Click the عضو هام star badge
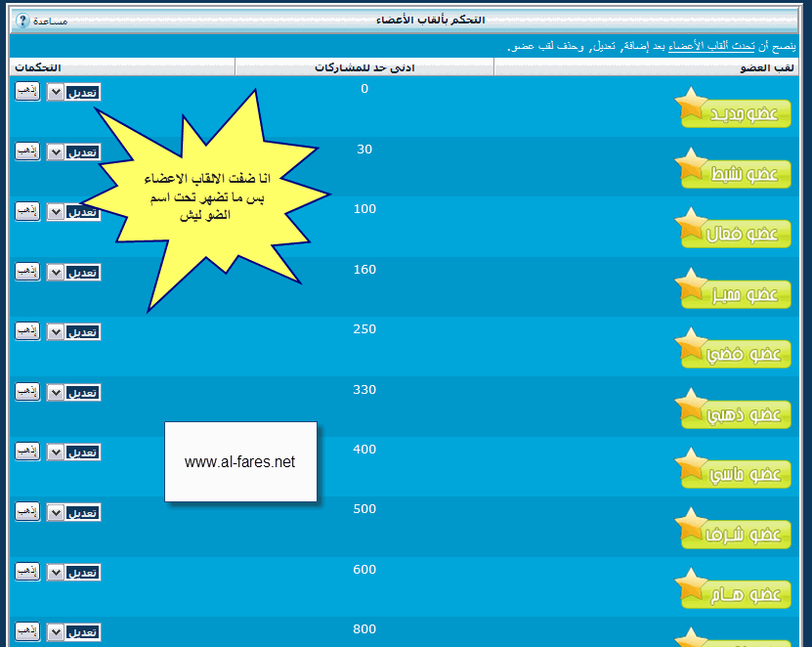The width and height of the screenshot is (812, 647). 735,589
